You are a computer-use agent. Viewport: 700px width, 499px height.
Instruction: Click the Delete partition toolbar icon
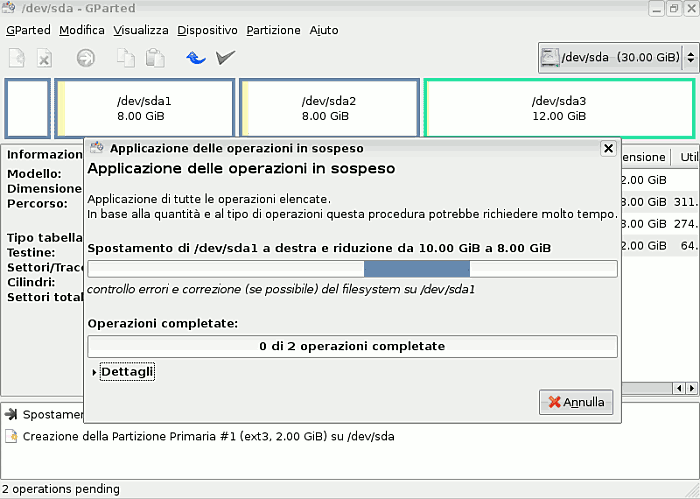pyautogui.click(x=44, y=58)
